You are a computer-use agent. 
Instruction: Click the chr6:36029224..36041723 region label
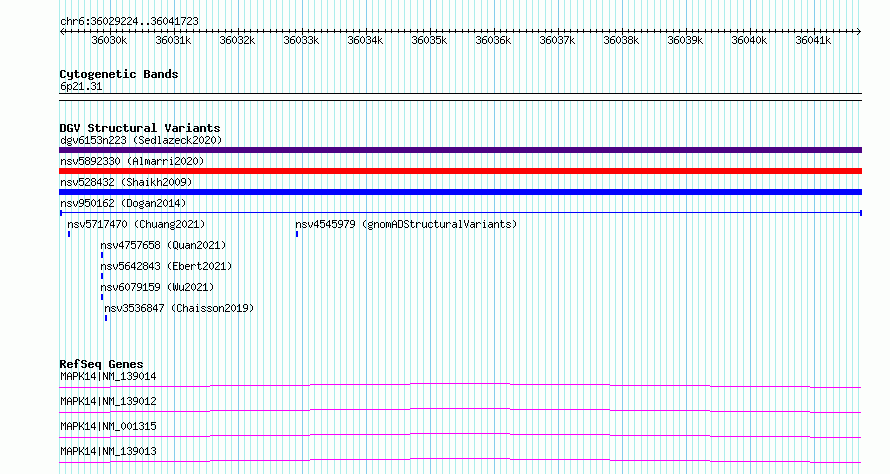pyautogui.click(x=129, y=21)
